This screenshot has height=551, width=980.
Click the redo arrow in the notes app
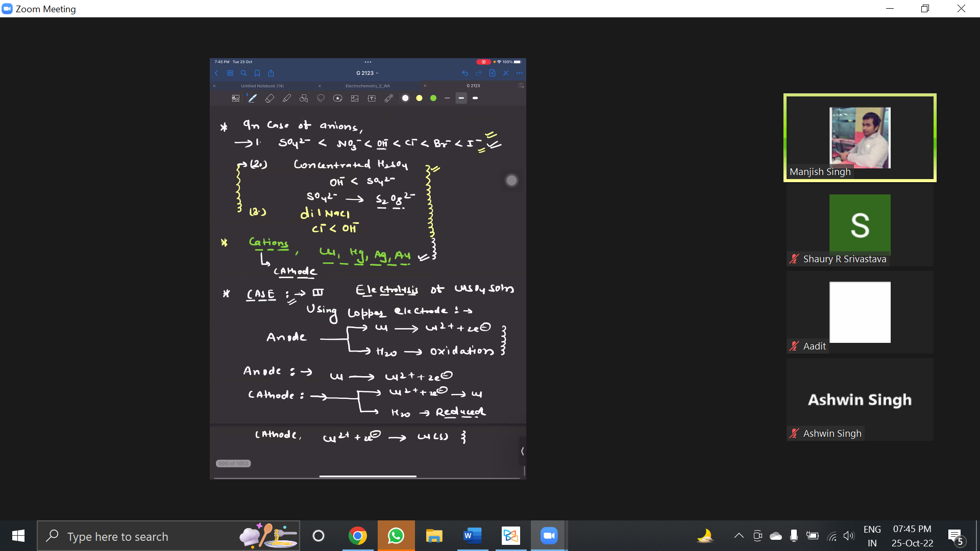tap(479, 73)
